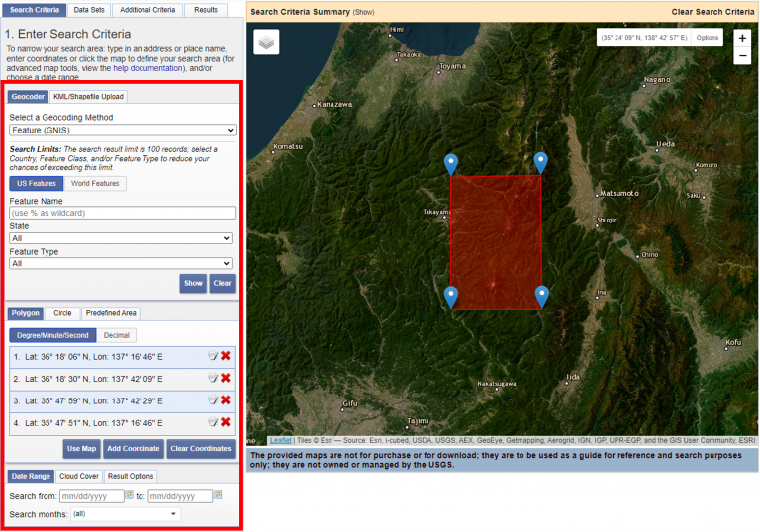760x532 pixels.
Task: Select the Circle tab
Action: click(62, 313)
